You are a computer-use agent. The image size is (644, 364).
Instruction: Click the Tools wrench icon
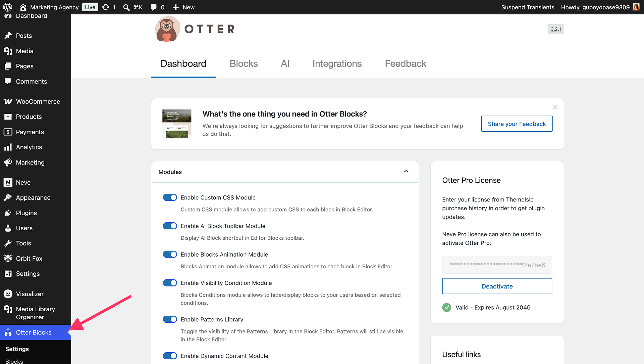pos(8,243)
